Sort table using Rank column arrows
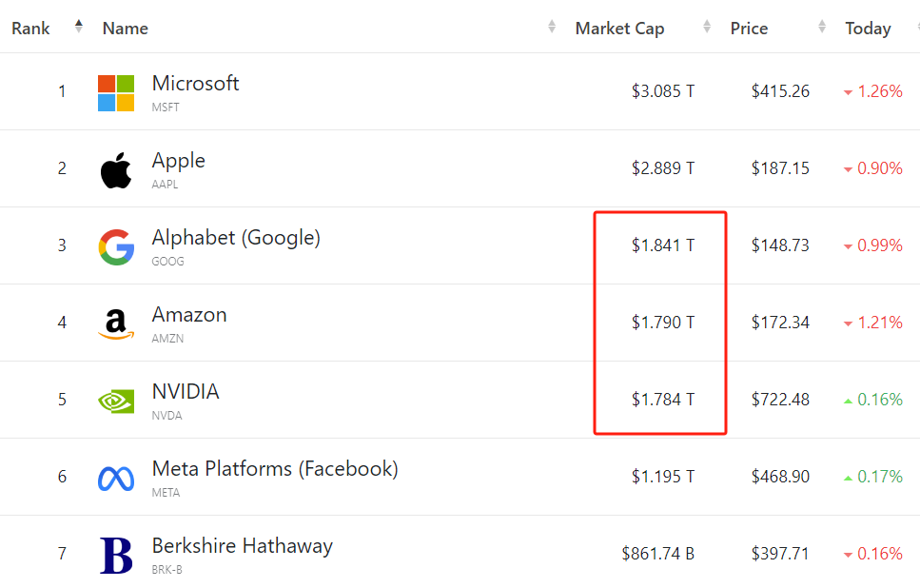Image resolution: width=920 pixels, height=588 pixels. pos(78,28)
